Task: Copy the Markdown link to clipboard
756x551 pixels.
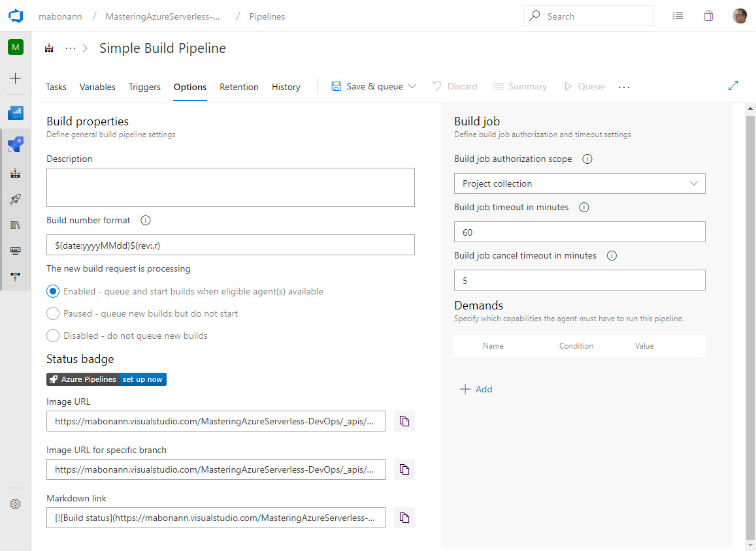Action: coord(404,518)
